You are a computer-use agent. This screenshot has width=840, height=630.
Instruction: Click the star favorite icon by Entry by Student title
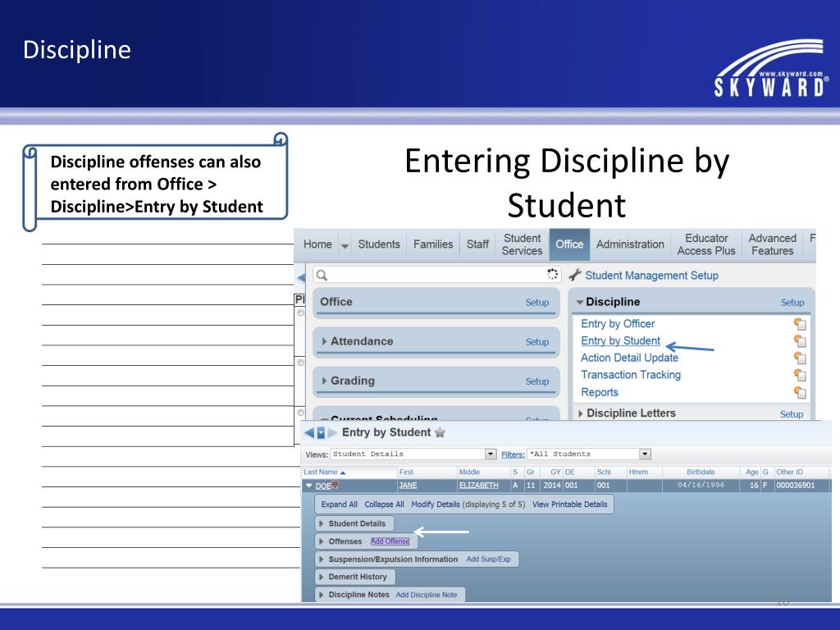coord(440,433)
